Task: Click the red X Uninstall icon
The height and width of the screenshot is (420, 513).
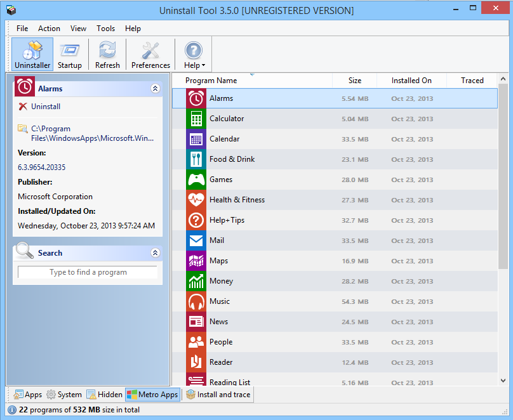Action: click(x=23, y=107)
